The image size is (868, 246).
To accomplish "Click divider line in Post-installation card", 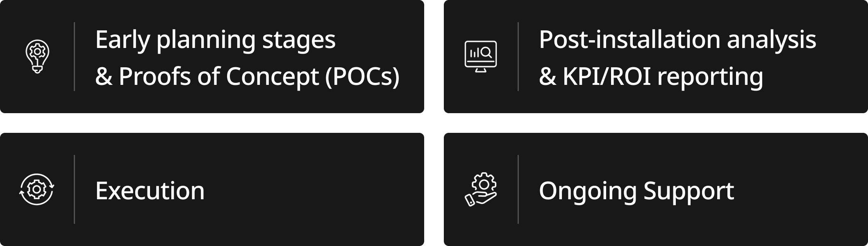I will 518,57.
